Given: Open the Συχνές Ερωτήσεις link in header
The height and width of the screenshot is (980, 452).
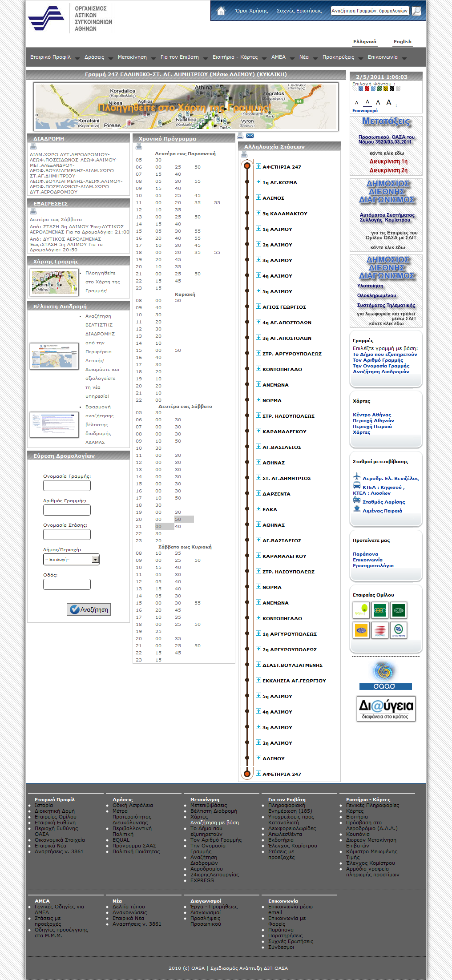Looking at the screenshot, I should [299, 11].
